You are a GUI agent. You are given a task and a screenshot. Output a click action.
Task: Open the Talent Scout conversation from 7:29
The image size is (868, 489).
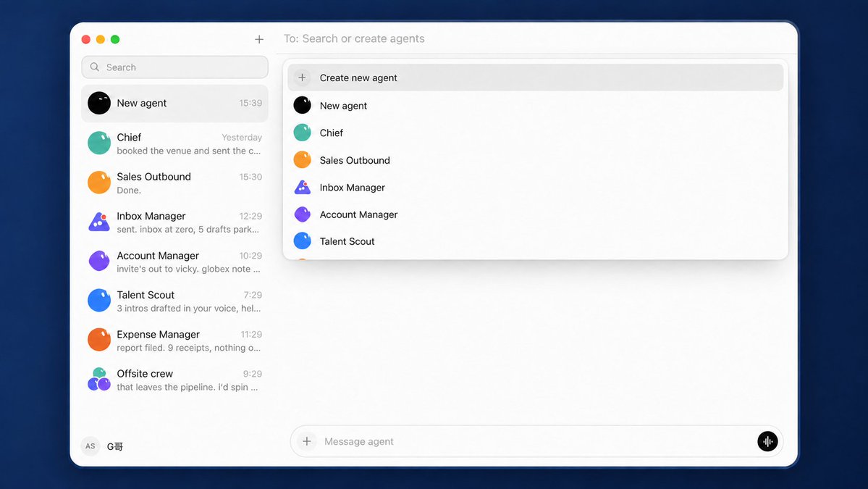coord(175,301)
